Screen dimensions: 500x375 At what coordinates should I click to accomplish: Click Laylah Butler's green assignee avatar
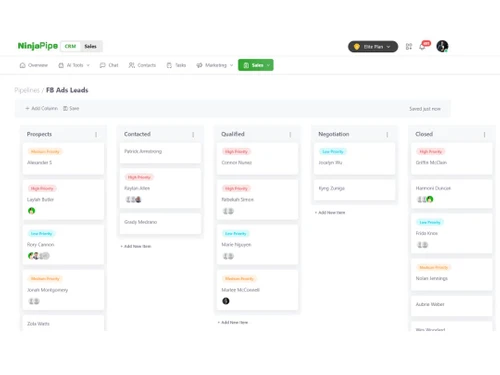click(32, 211)
